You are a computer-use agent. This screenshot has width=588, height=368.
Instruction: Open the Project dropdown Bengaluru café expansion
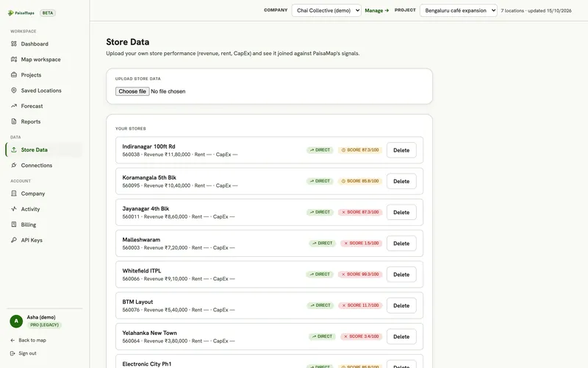pyautogui.click(x=458, y=10)
